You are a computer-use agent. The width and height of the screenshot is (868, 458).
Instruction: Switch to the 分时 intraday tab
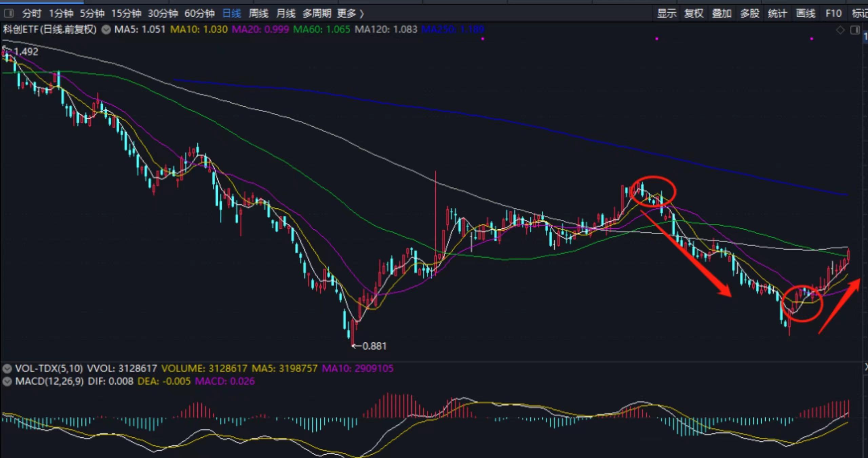click(x=32, y=14)
